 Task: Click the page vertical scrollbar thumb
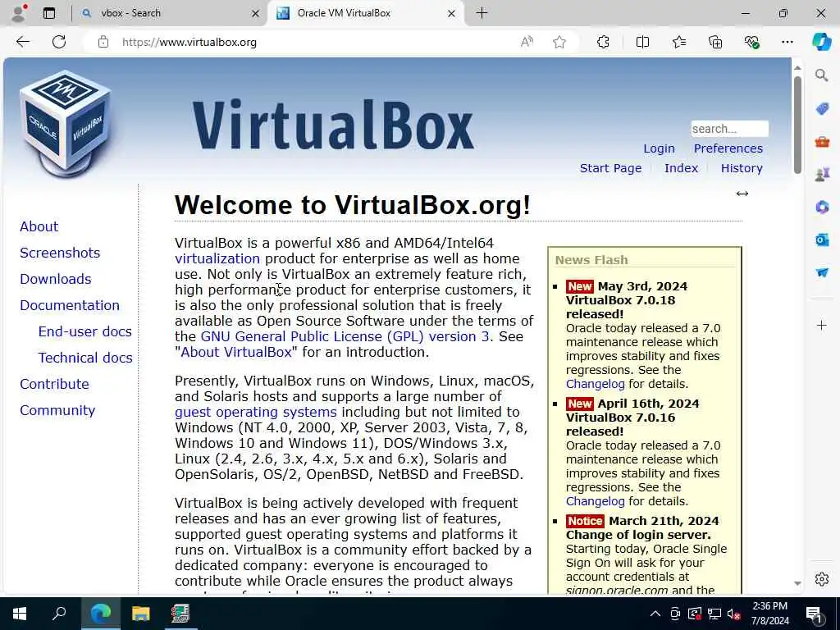click(797, 125)
